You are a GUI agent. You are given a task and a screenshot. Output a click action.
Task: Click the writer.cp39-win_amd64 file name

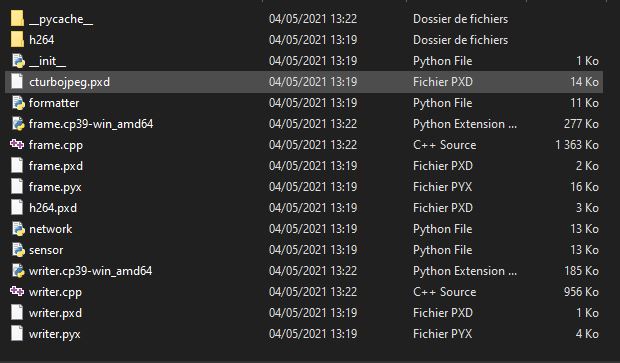coord(91,271)
